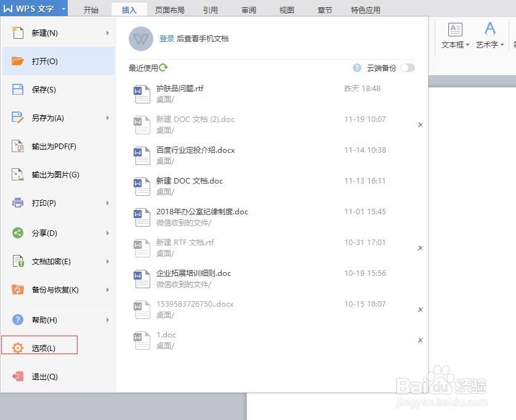Click file icon of 护肤品问题.rtf
The image size is (516, 420).
pos(142,94)
